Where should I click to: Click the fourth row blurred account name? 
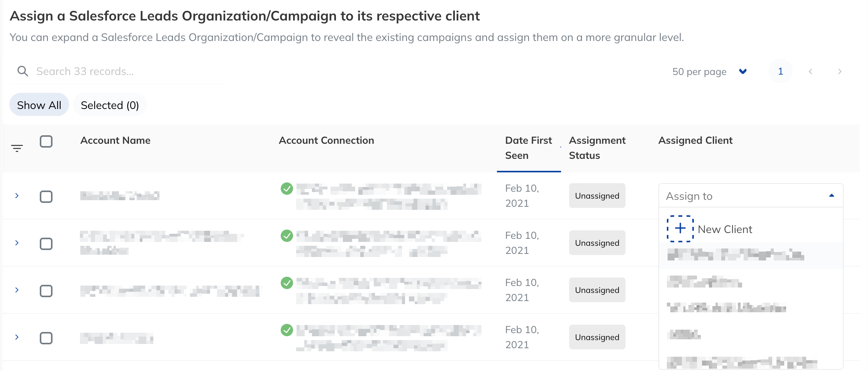click(117, 338)
